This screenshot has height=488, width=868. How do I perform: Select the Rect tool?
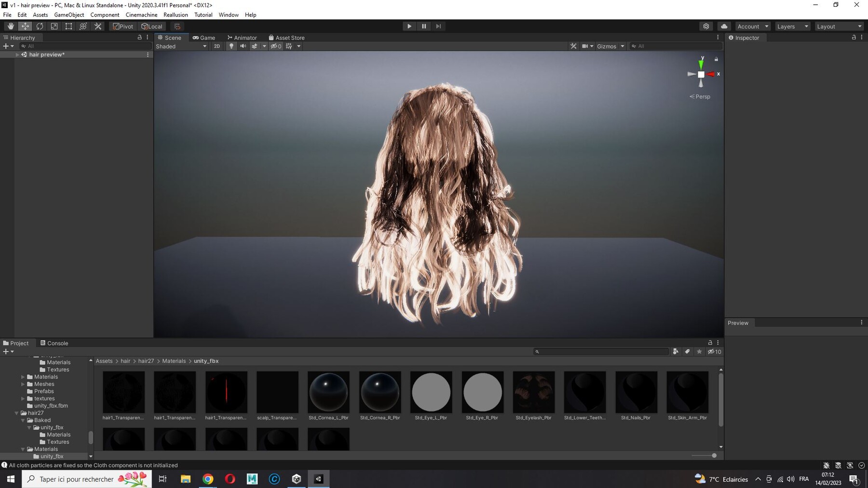coord(68,26)
